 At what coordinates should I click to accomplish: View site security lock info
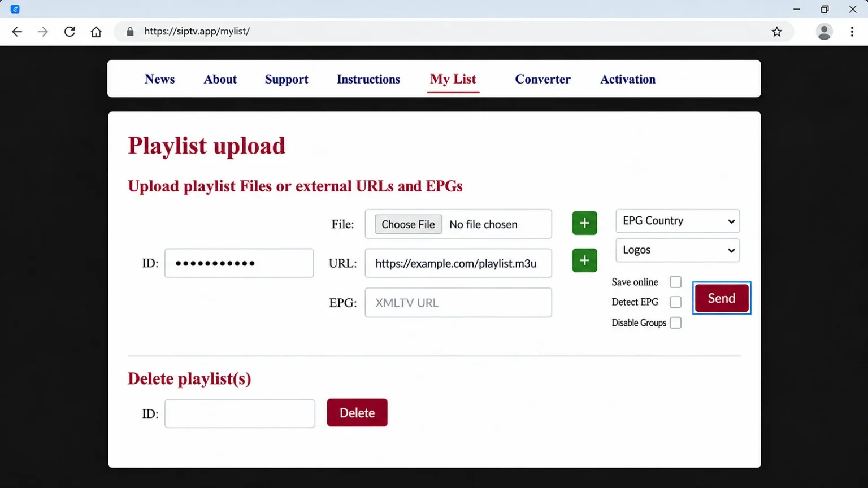click(x=130, y=32)
